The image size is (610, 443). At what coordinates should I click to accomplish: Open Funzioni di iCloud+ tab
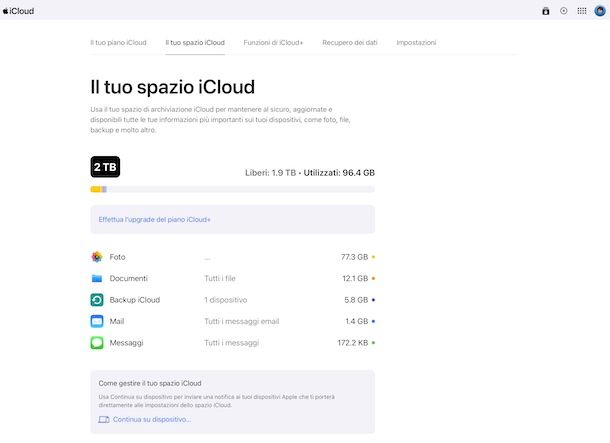click(273, 43)
